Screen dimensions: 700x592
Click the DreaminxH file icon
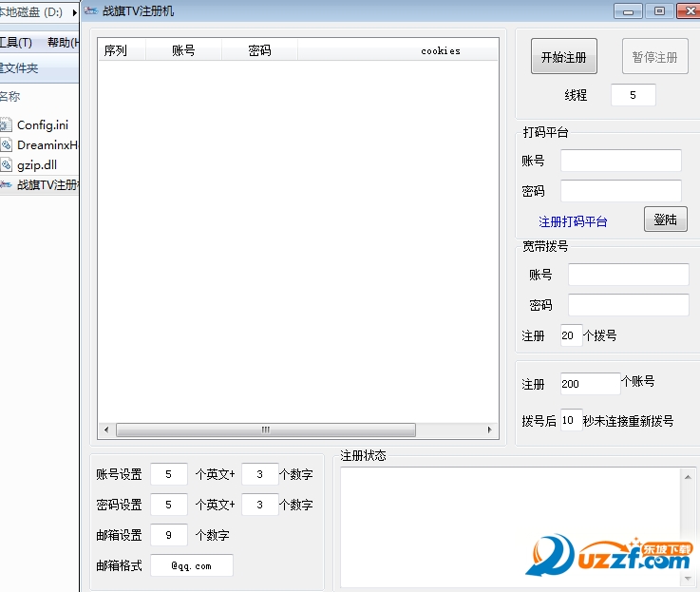coord(6,144)
